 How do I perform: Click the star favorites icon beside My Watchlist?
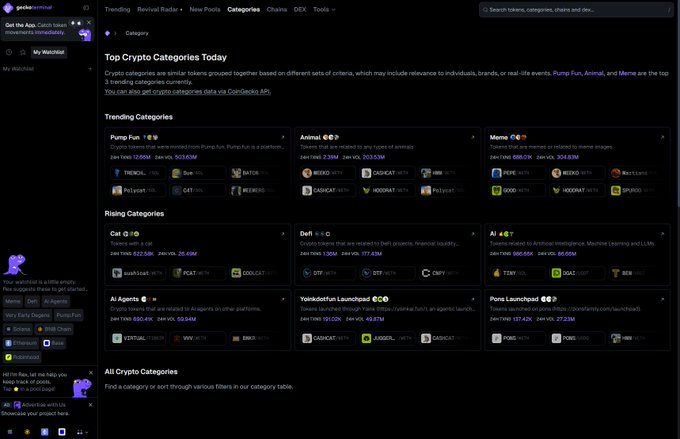click(23, 52)
